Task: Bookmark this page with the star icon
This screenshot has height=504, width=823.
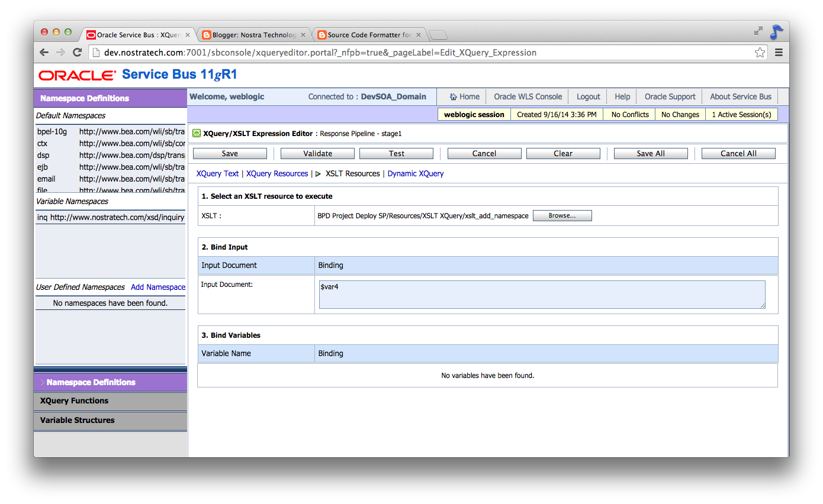Action: point(760,53)
